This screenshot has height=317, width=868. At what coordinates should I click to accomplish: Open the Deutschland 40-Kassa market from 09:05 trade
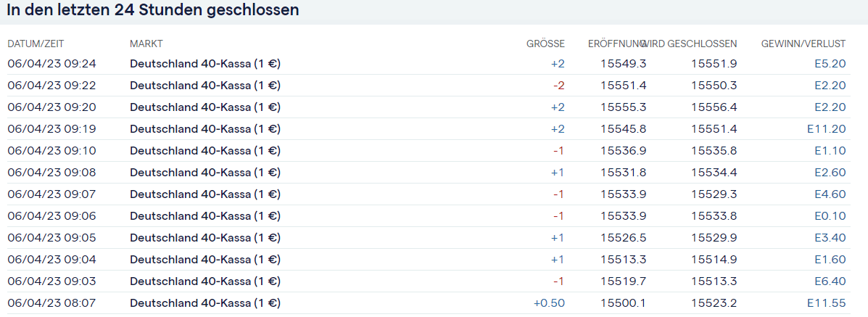click(205, 238)
